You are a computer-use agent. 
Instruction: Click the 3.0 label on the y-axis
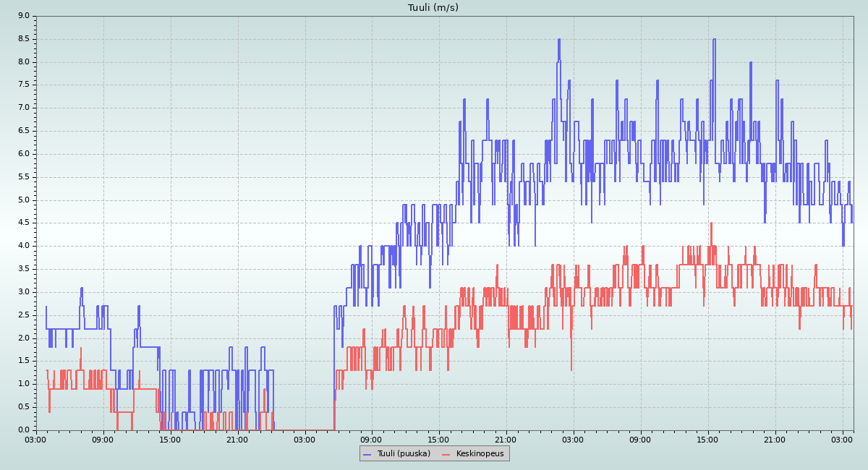click(x=23, y=292)
